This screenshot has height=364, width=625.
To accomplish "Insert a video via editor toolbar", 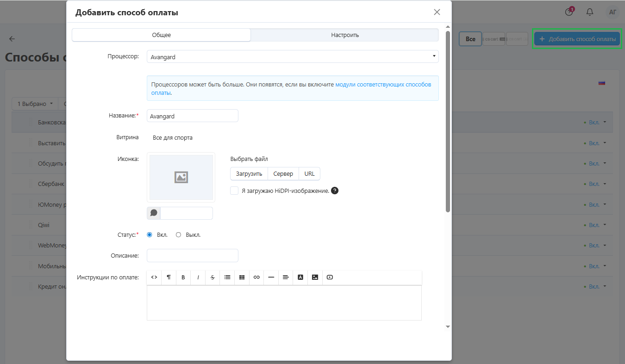I will point(330,278).
